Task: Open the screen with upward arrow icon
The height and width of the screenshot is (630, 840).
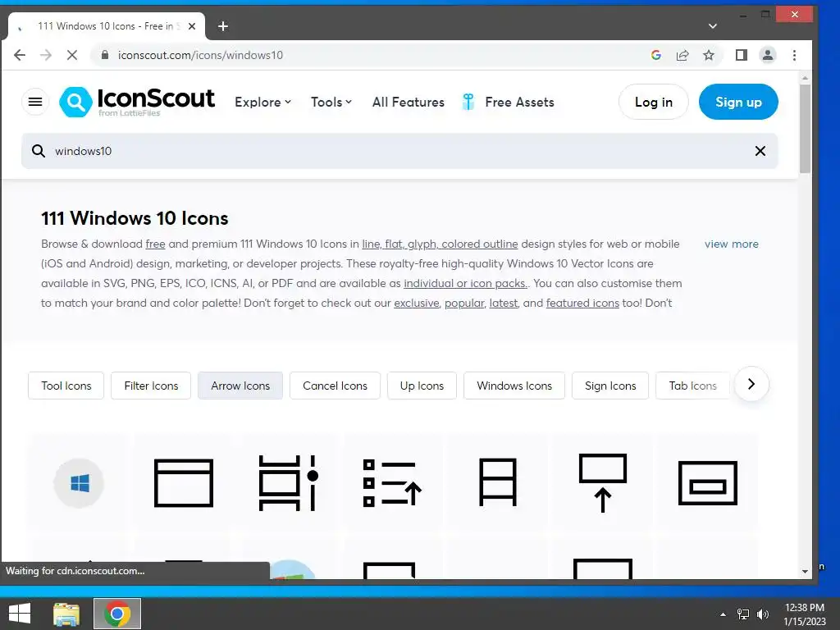Action: pyautogui.click(x=603, y=482)
